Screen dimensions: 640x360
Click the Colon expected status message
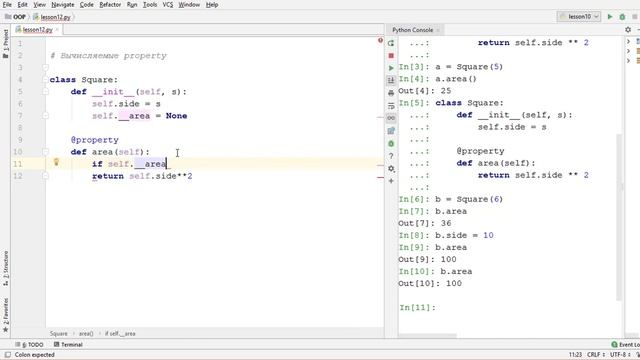click(34, 355)
